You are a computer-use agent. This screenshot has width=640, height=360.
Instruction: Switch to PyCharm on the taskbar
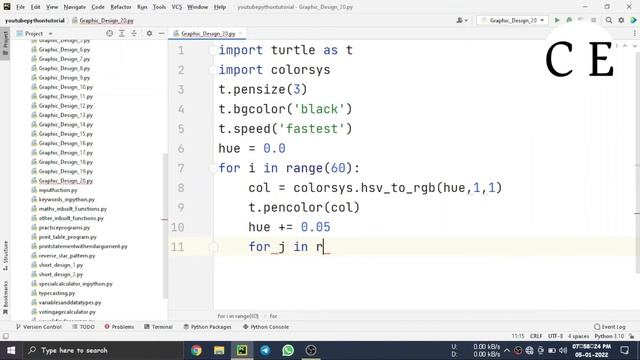pos(242,350)
